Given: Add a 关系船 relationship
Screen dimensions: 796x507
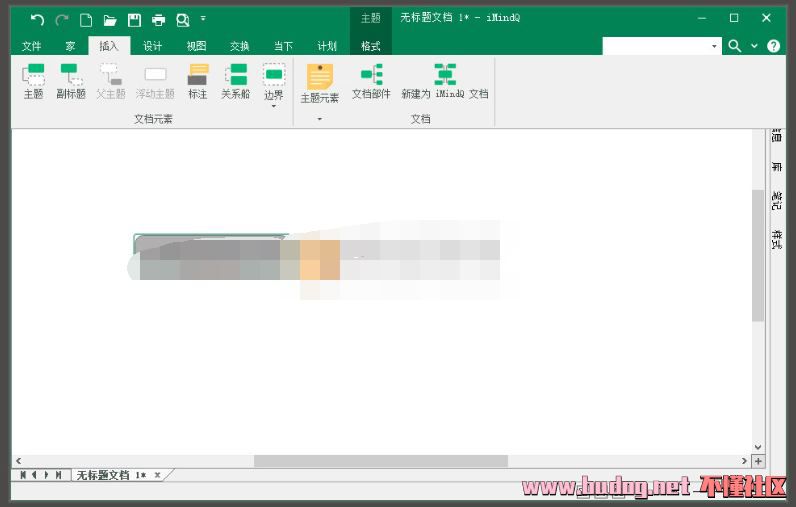Looking at the screenshot, I should pyautogui.click(x=236, y=81).
